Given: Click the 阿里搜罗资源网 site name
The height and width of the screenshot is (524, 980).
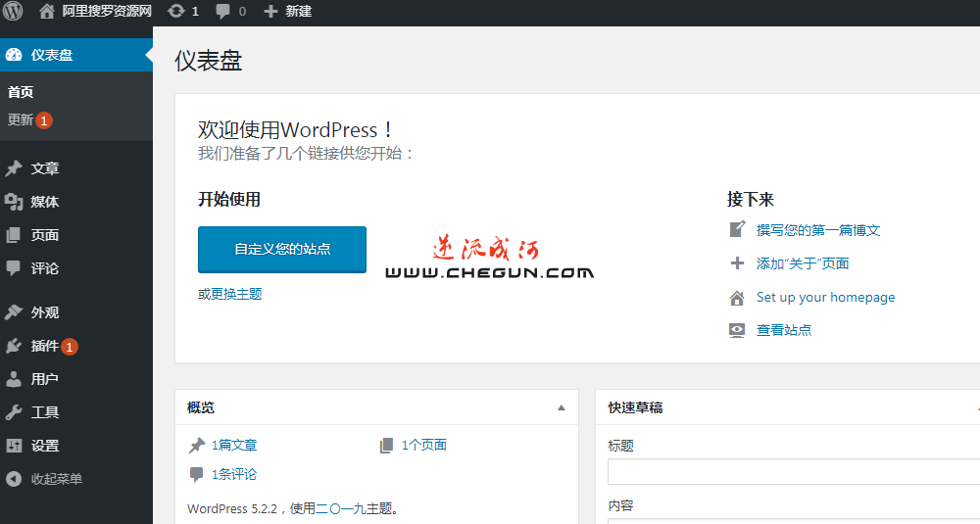Looking at the screenshot, I should (107, 11).
